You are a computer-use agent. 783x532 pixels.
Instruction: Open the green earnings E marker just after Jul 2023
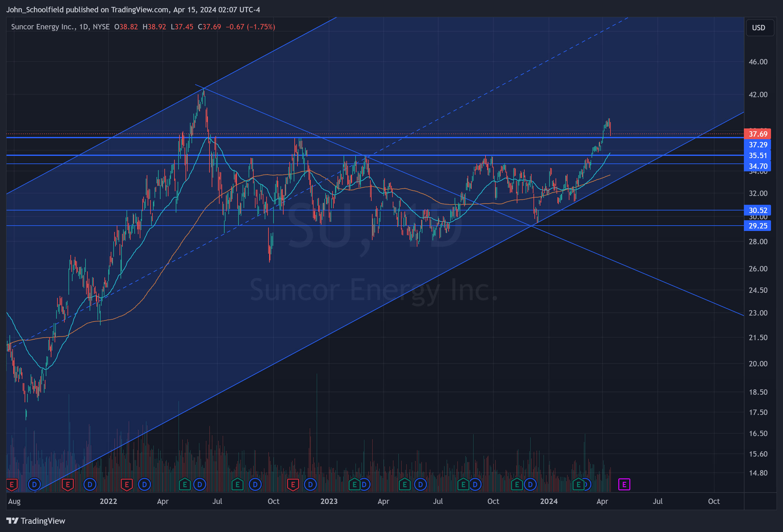coord(463,485)
